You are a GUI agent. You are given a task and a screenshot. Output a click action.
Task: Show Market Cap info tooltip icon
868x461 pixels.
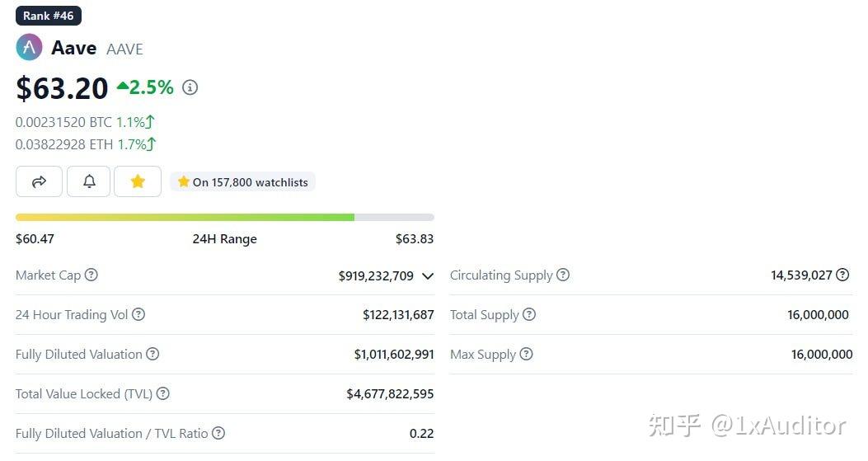pos(91,275)
